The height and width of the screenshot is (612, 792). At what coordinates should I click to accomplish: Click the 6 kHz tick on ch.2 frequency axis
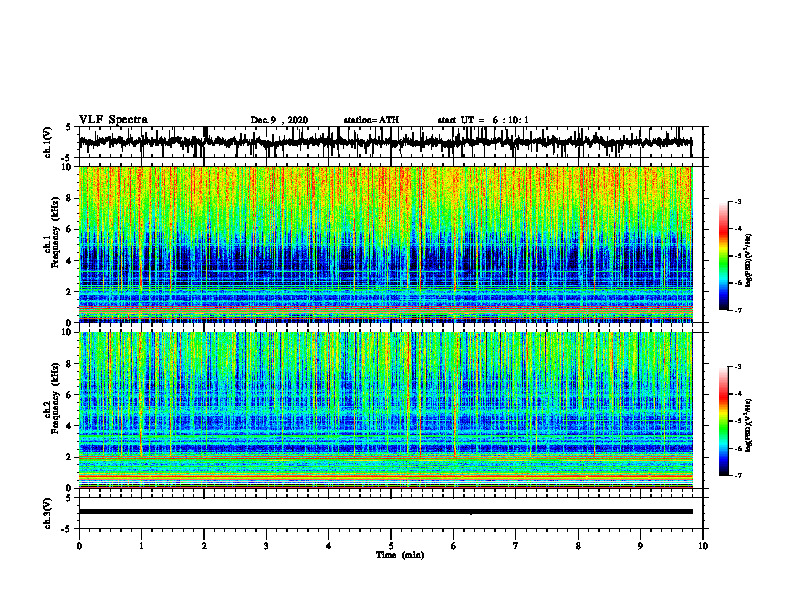click(70, 395)
